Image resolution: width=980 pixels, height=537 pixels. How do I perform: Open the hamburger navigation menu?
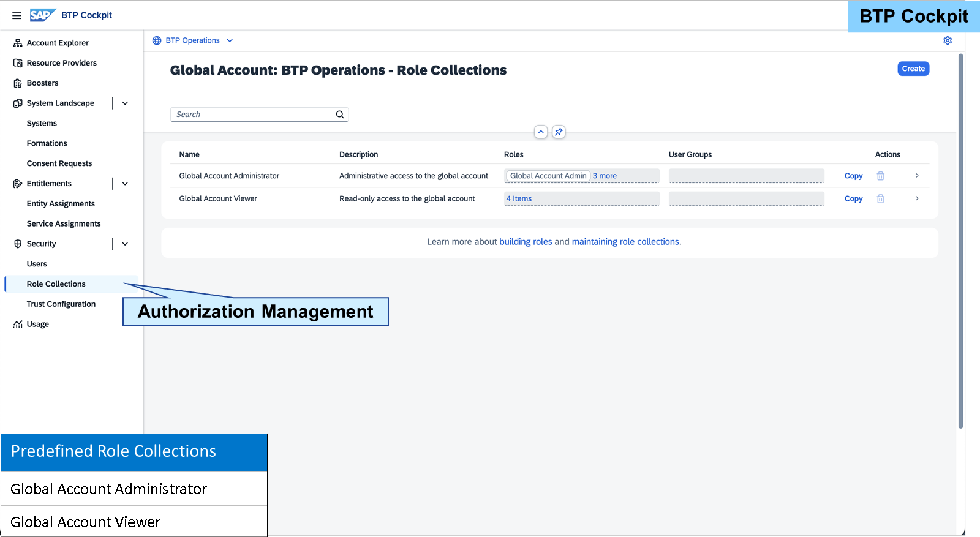point(17,15)
